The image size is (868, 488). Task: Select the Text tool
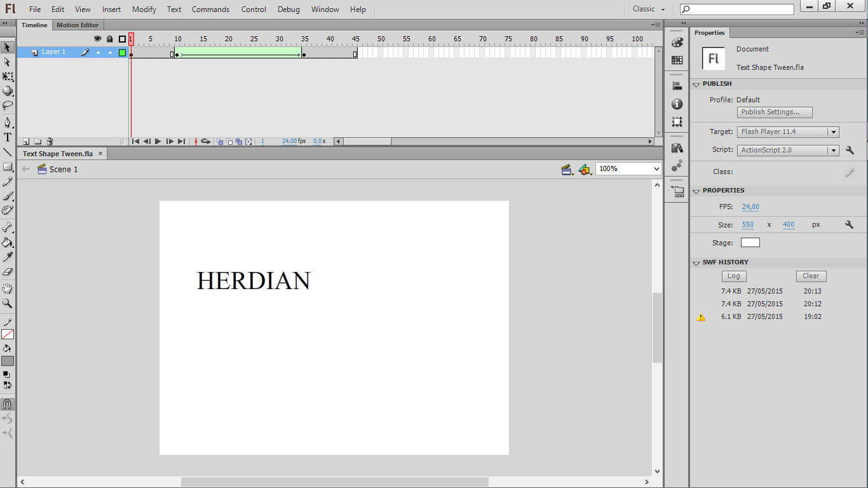pyautogui.click(x=8, y=137)
